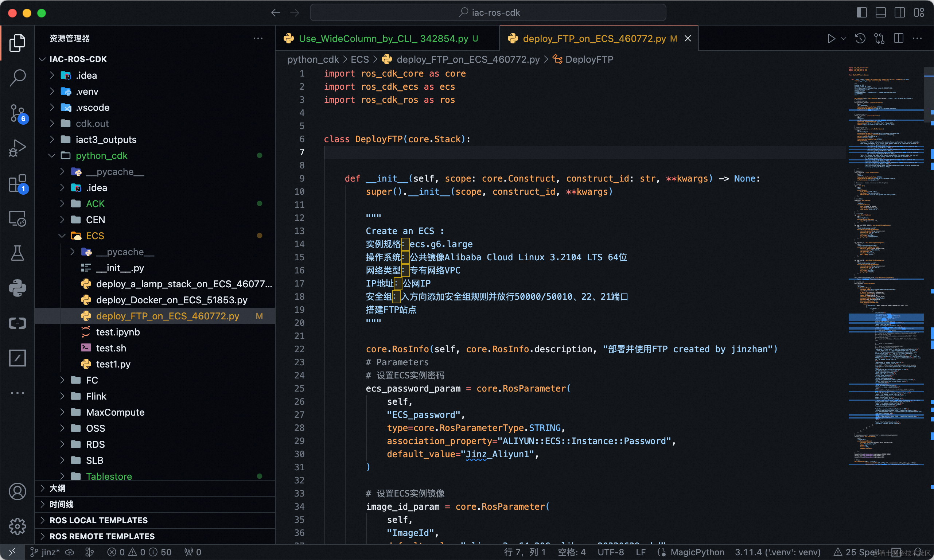934x560 pixels.
Task: Expand the iact3_outputs folder
Action: (x=155, y=140)
